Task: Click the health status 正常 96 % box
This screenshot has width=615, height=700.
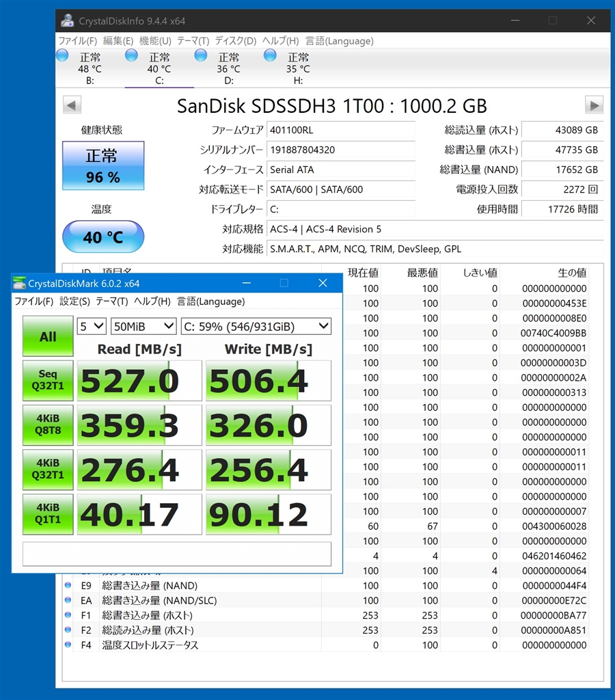Action: coord(103,165)
